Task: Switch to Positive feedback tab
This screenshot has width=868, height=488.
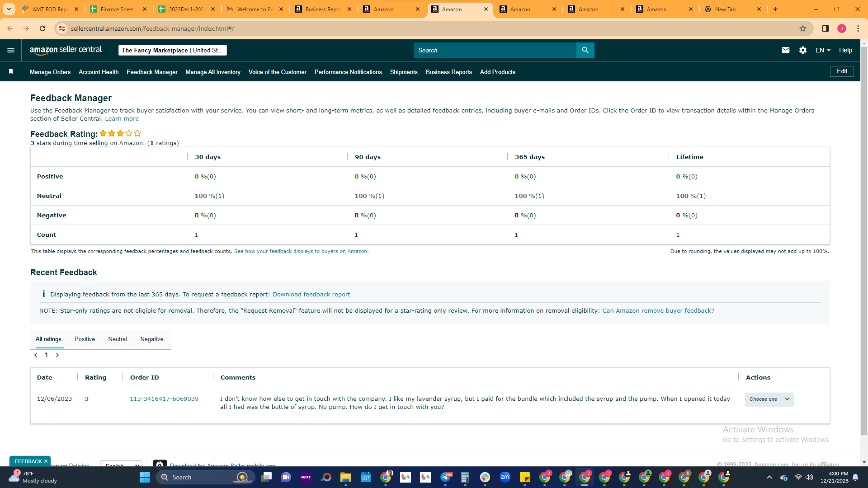Action: point(85,339)
